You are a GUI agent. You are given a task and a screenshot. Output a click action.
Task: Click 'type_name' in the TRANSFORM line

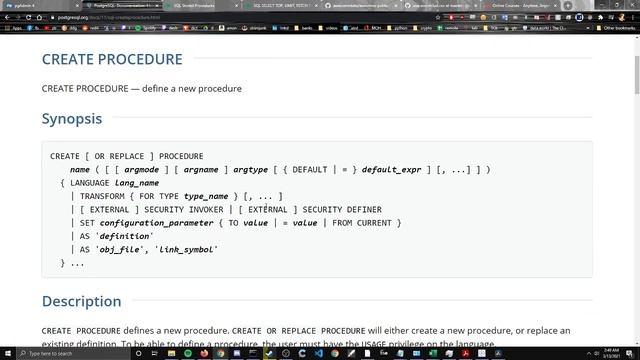coord(206,196)
